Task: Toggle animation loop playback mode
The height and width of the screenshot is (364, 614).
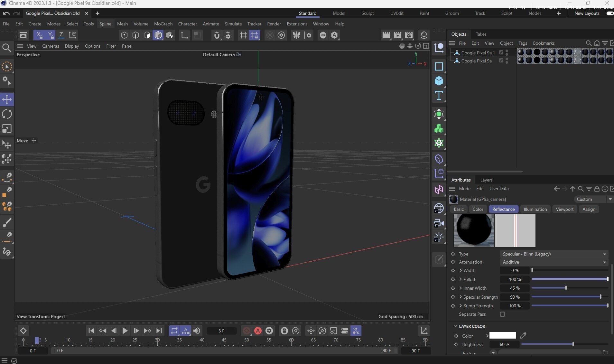Action: pyautogui.click(x=174, y=331)
